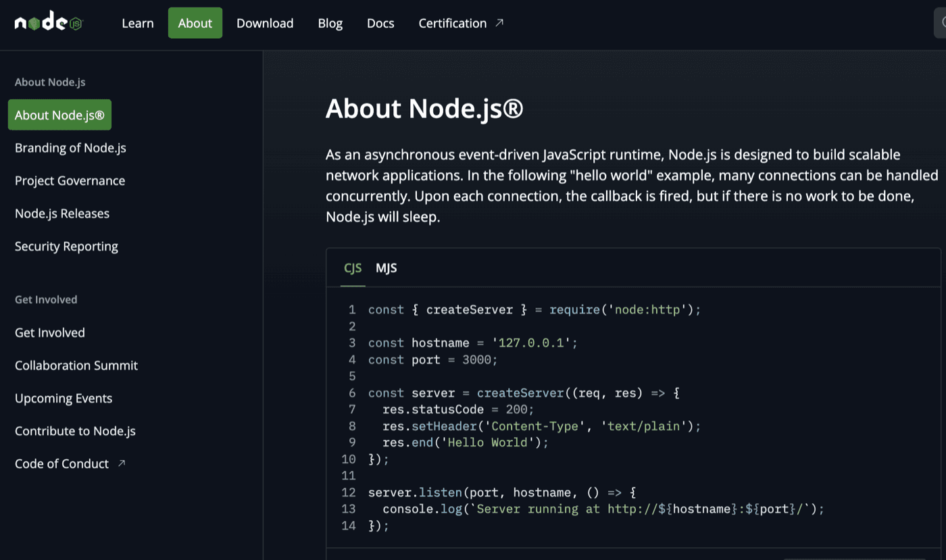The image size is (946, 560).
Task: Open Contribute to Node.js sidebar link
Action: pyautogui.click(x=75, y=431)
